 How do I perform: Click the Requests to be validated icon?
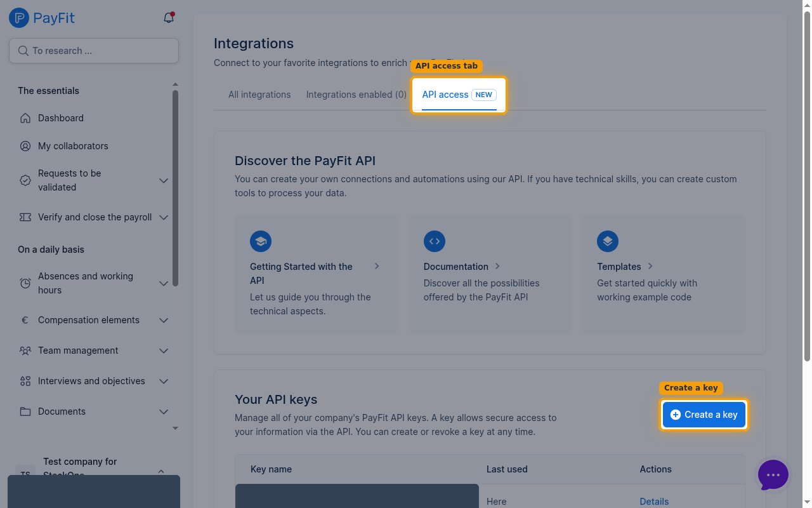tap(25, 180)
